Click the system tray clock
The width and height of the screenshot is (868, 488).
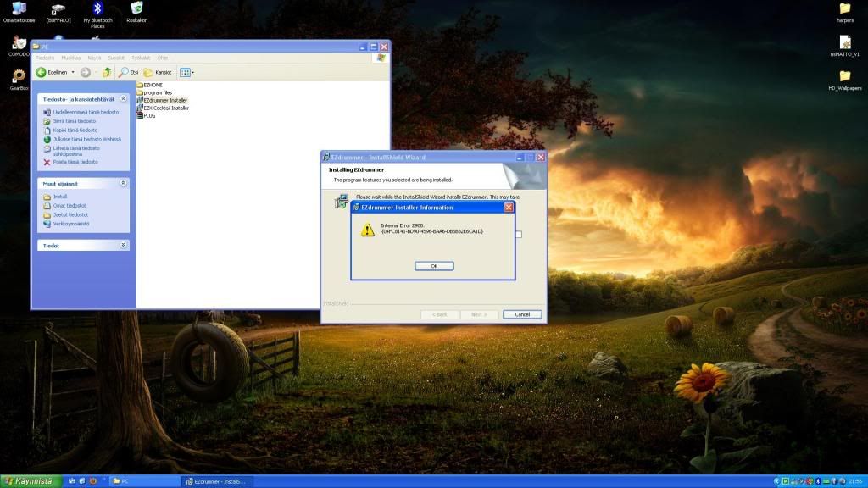(855, 481)
